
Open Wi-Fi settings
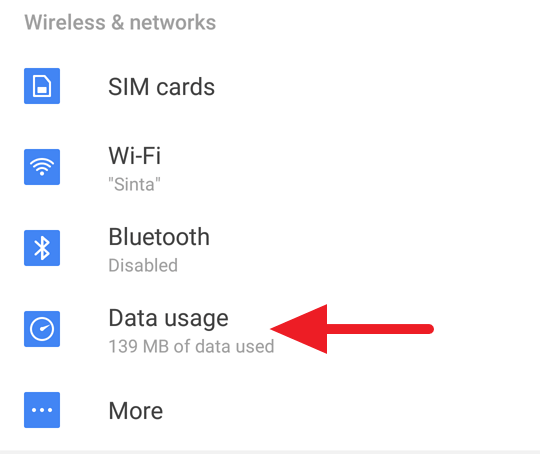[x=270, y=167]
